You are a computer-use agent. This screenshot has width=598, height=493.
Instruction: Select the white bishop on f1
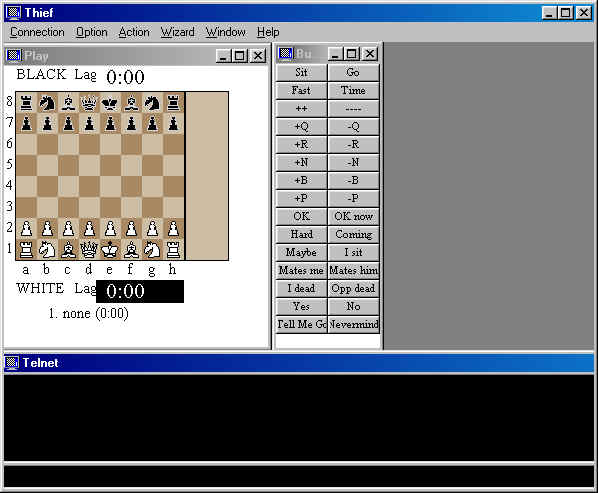132,250
